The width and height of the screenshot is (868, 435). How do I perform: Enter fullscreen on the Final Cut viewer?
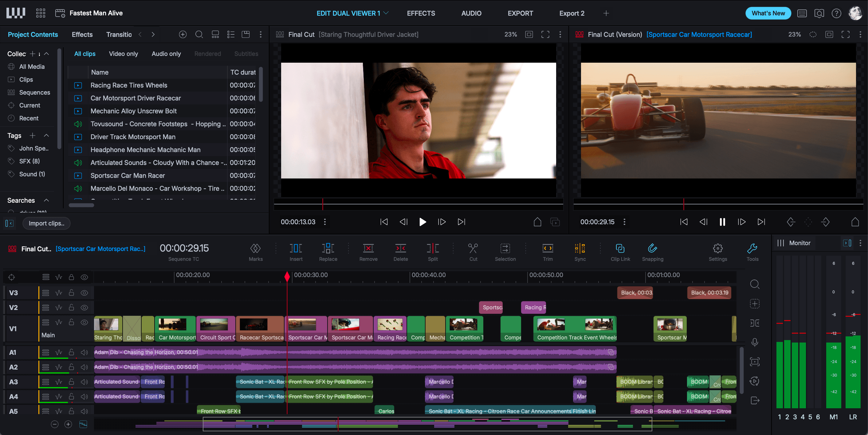pos(545,34)
